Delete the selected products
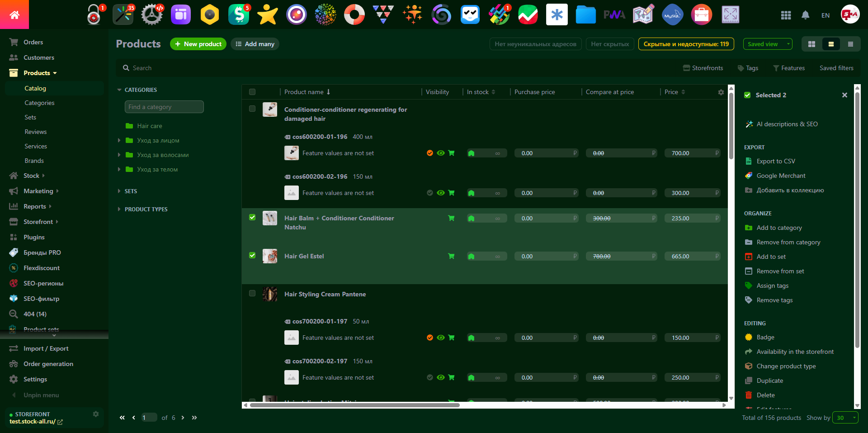The width and height of the screenshot is (868, 433). coord(765,395)
